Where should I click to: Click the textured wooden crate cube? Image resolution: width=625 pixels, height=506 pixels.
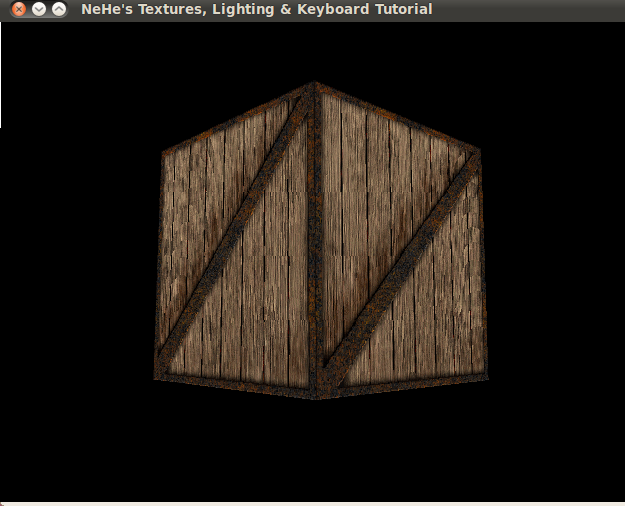click(x=321, y=240)
